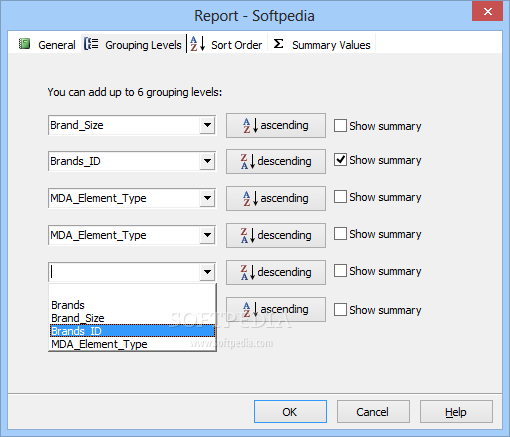This screenshot has width=510, height=437.
Task: Open the Help button
Action: click(x=456, y=412)
